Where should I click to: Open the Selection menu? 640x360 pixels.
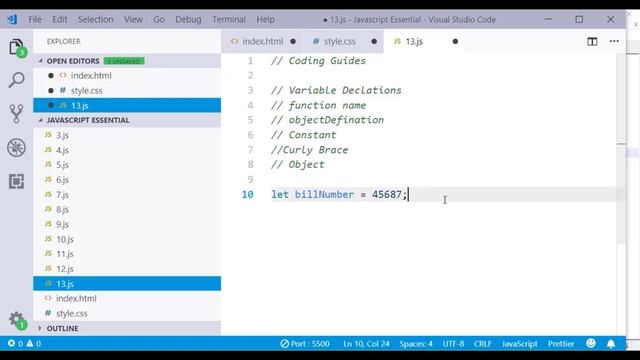(x=96, y=20)
